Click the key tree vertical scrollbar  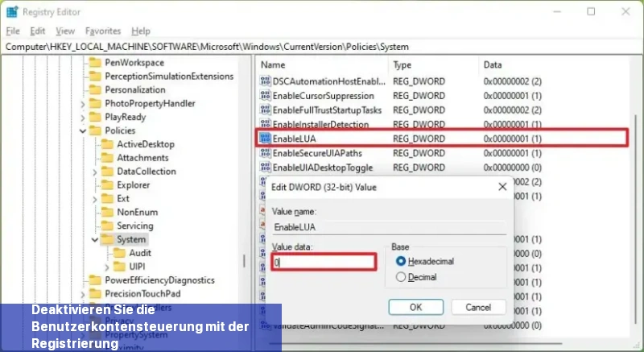coord(245,260)
